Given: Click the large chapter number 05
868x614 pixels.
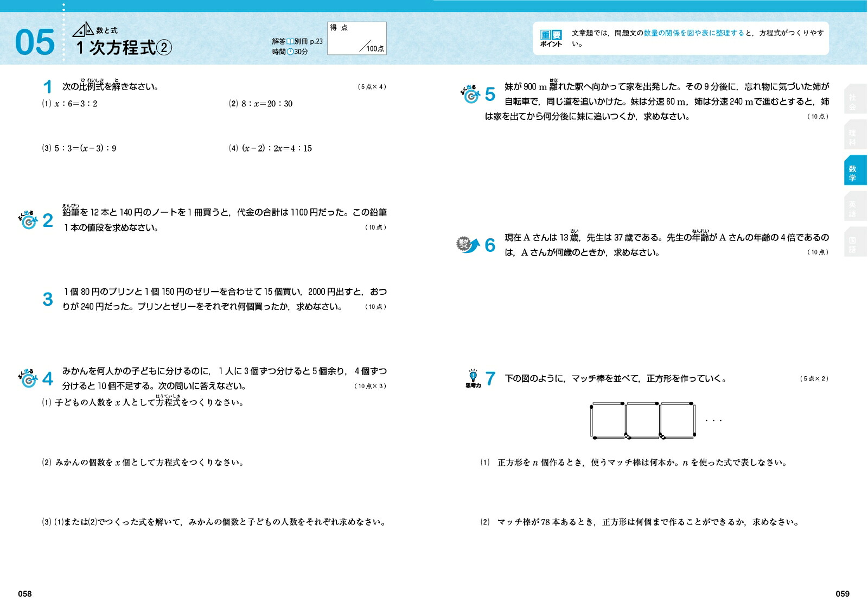Looking at the screenshot, I should point(35,42).
